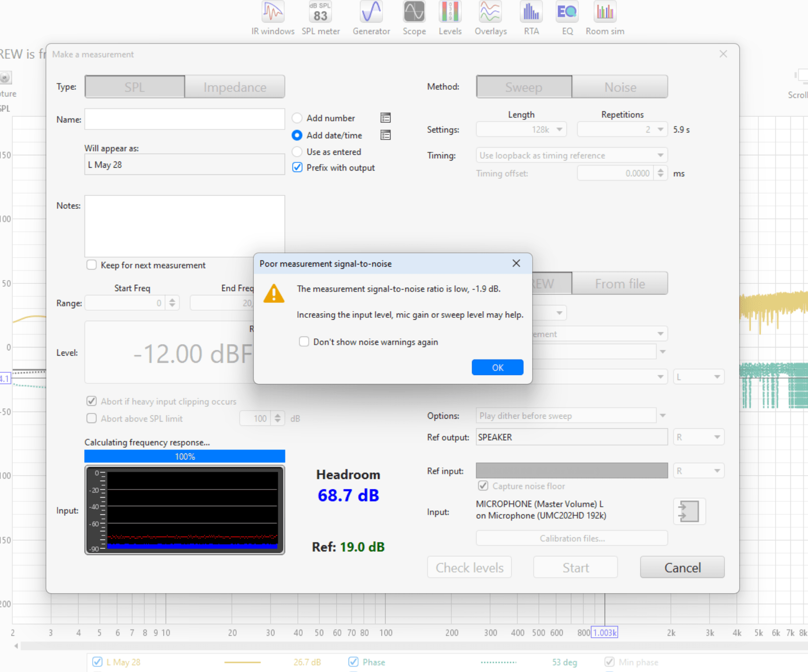Click OK in the noise warning dialog
Image resolution: width=808 pixels, height=672 pixels.
tap(498, 367)
